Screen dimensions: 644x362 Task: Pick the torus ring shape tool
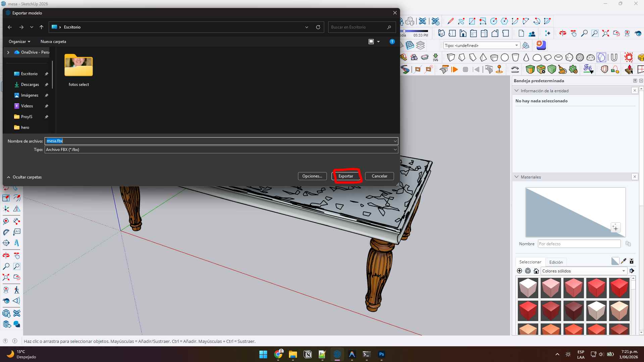click(x=558, y=57)
